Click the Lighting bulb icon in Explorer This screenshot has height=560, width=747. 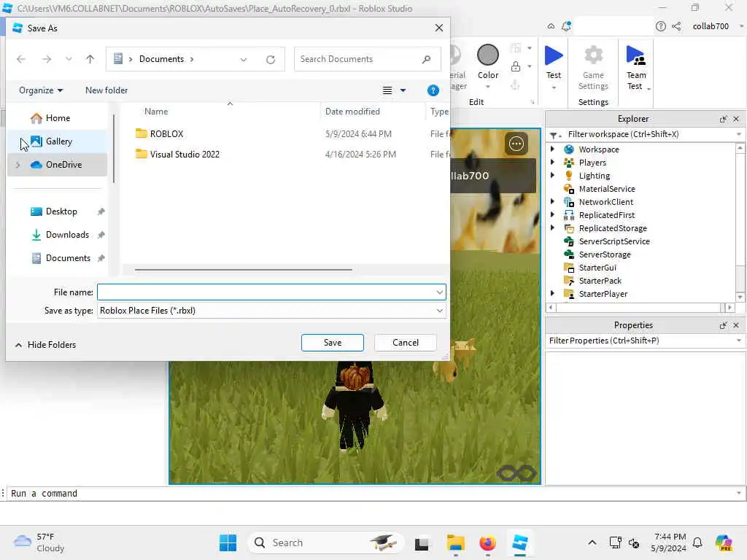pyautogui.click(x=569, y=176)
